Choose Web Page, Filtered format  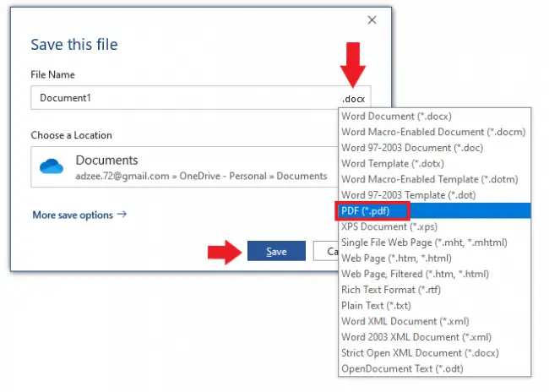pos(434,274)
